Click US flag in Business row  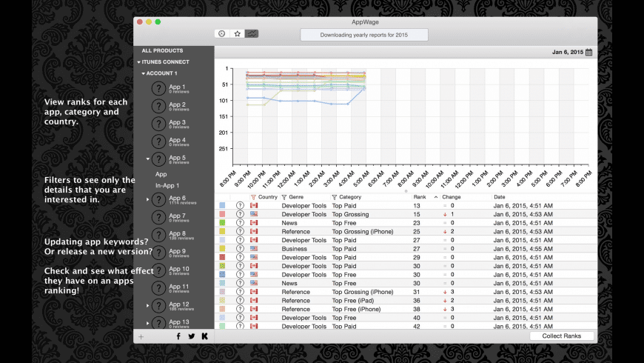click(x=254, y=248)
